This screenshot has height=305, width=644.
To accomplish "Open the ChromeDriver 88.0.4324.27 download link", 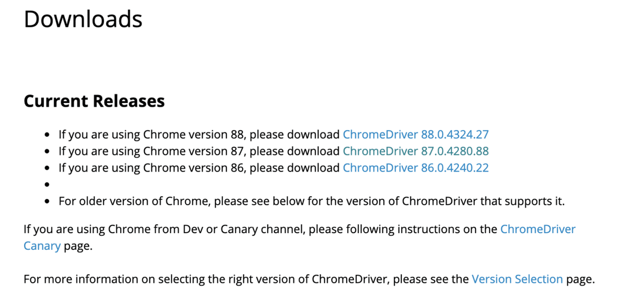I will point(416,135).
